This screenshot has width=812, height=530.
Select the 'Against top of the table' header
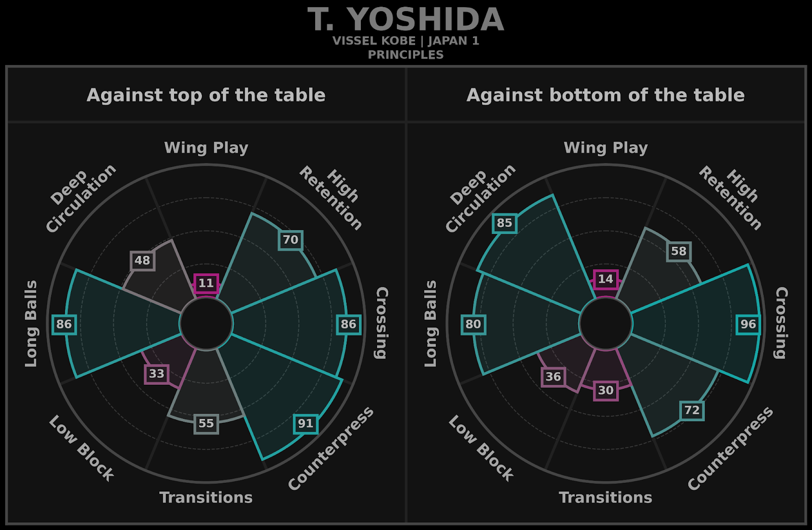tap(206, 95)
